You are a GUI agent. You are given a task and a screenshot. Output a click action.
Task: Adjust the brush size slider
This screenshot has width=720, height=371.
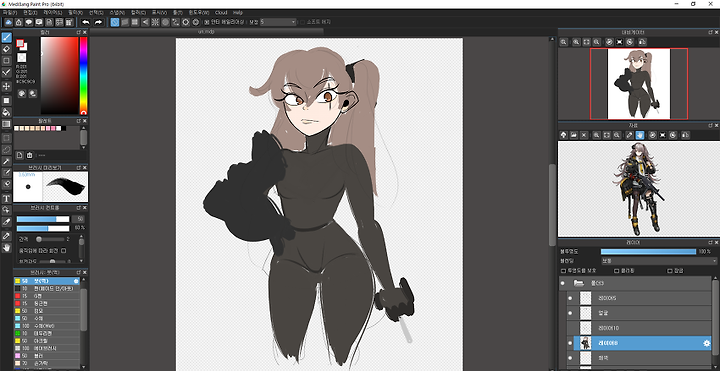[x=43, y=219]
